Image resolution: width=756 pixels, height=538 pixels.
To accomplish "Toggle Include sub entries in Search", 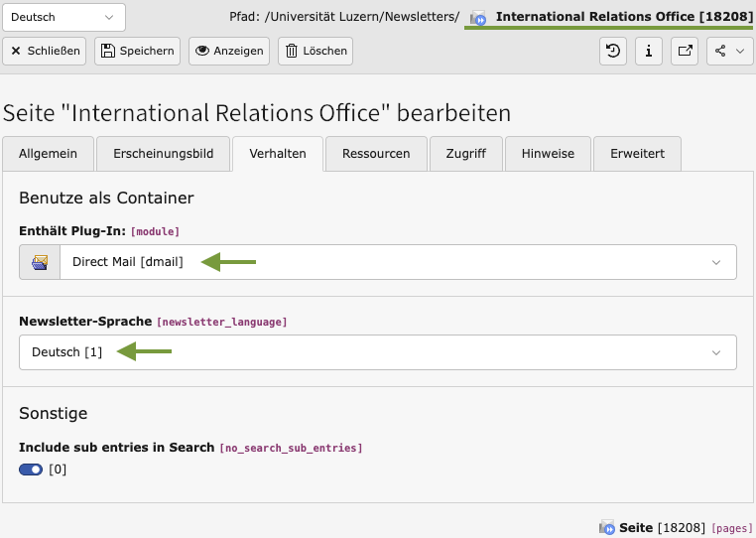I will click(x=31, y=470).
